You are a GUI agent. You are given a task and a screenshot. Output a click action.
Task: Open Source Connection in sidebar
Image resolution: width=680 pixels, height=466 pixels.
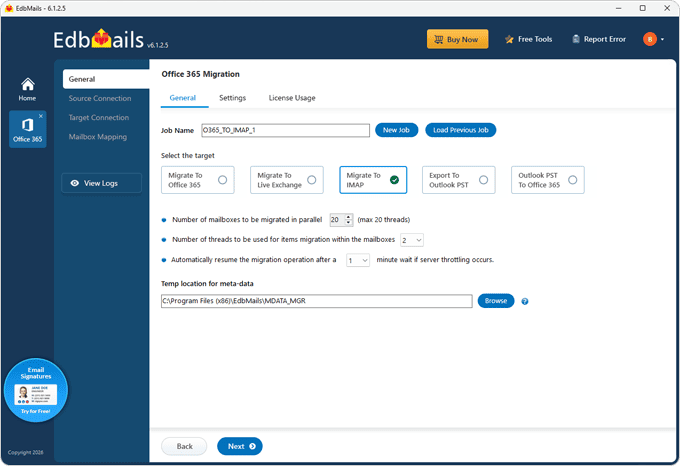pos(100,98)
